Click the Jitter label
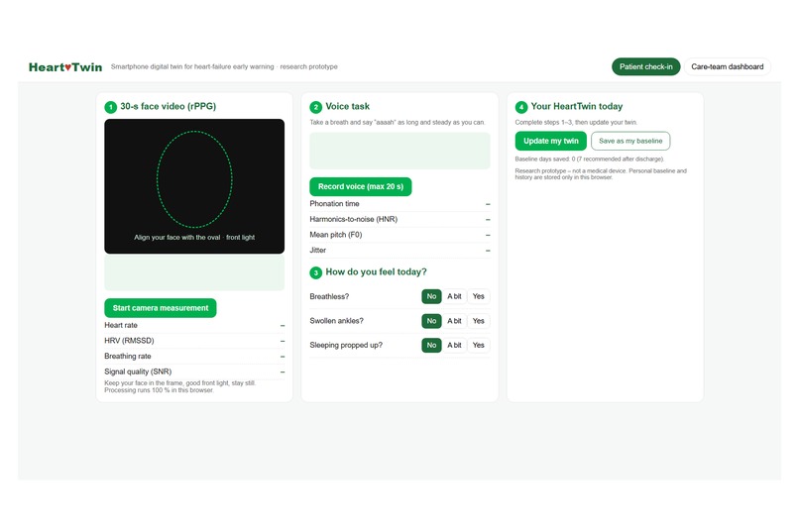The height and width of the screenshot is (532, 799). tap(318, 251)
